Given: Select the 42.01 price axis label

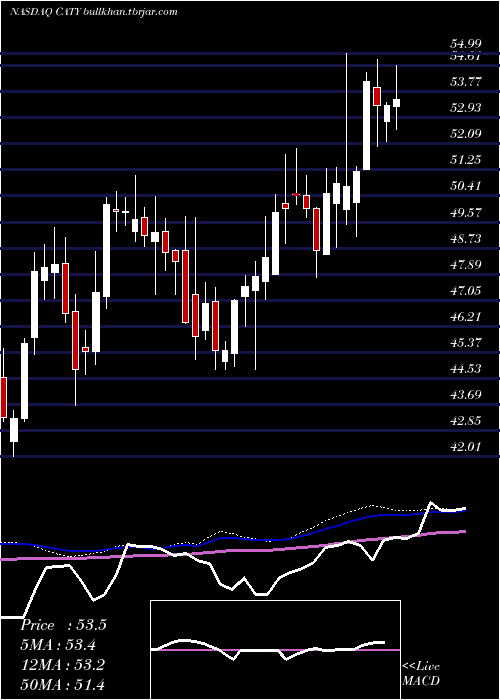Looking at the screenshot, I should pyautogui.click(x=466, y=446).
